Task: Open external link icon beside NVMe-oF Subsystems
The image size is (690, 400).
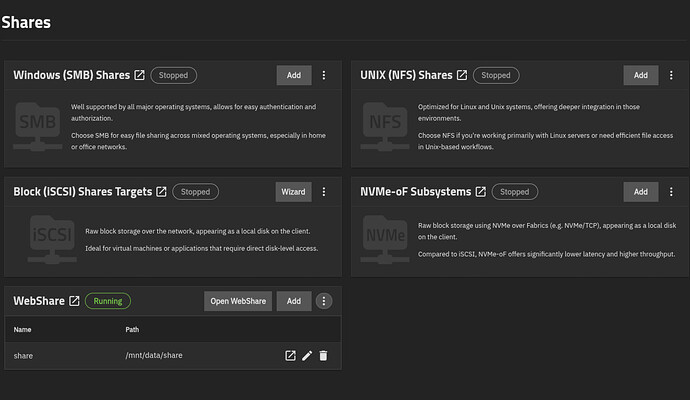Action: pos(481,192)
